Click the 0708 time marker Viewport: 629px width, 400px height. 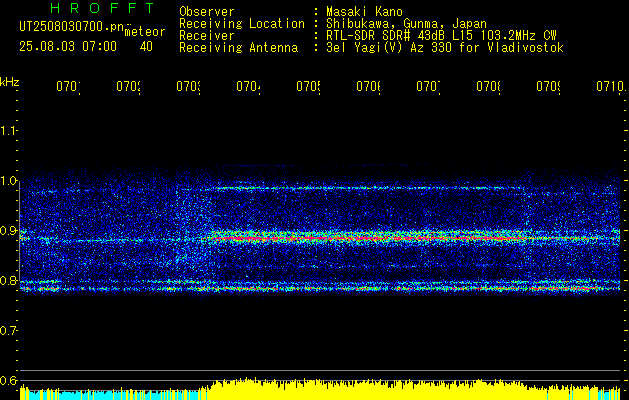(x=488, y=87)
